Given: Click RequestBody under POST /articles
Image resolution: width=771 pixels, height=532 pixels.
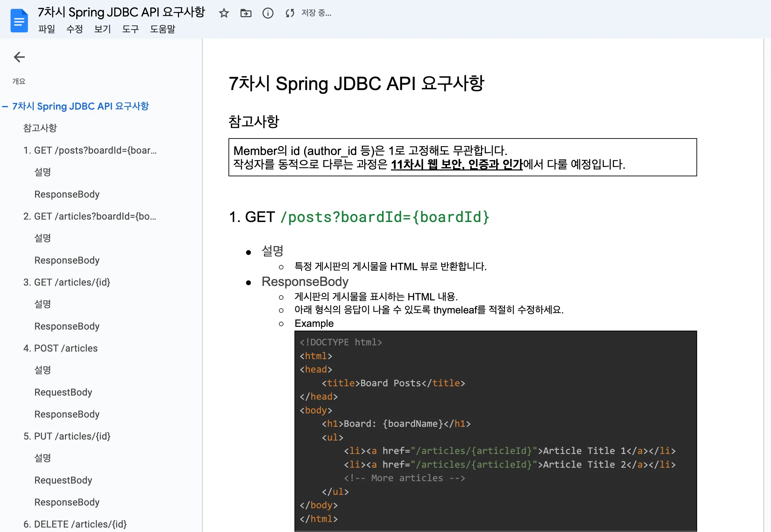Looking at the screenshot, I should [63, 392].
